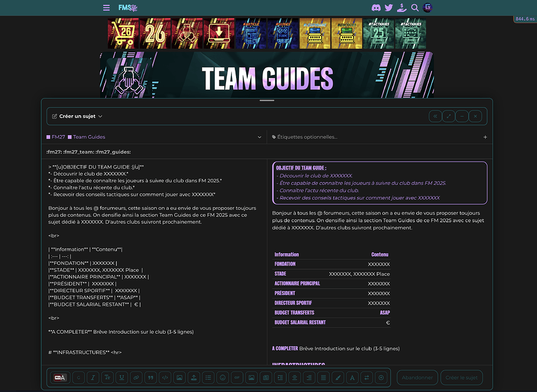Insert a bulleted list from the toolbar
This screenshot has height=392, width=537.
tap(208, 378)
